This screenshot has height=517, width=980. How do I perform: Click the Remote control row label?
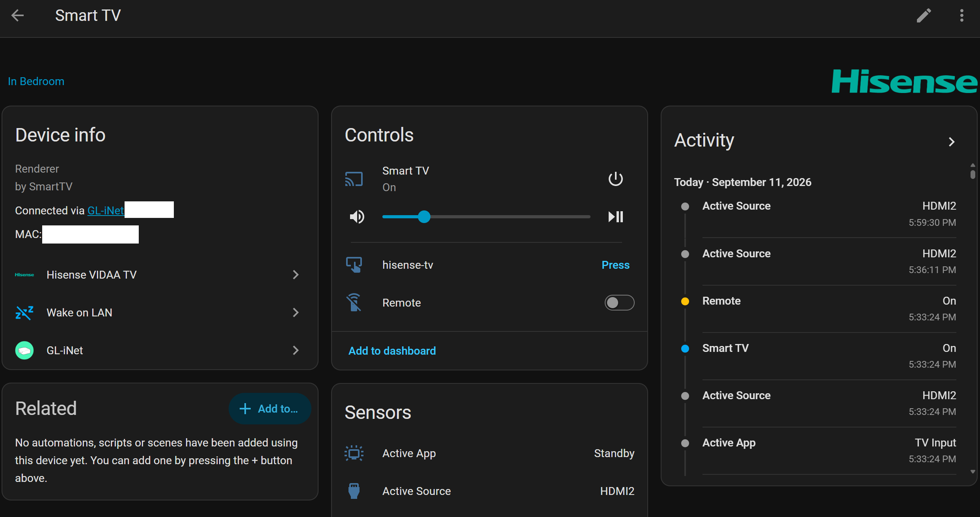(x=402, y=303)
